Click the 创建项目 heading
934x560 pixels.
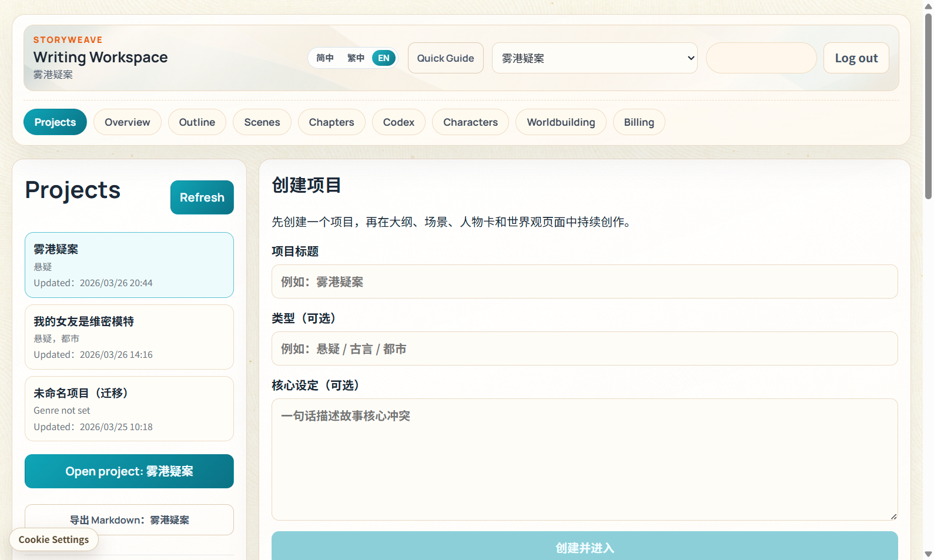(x=306, y=185)
